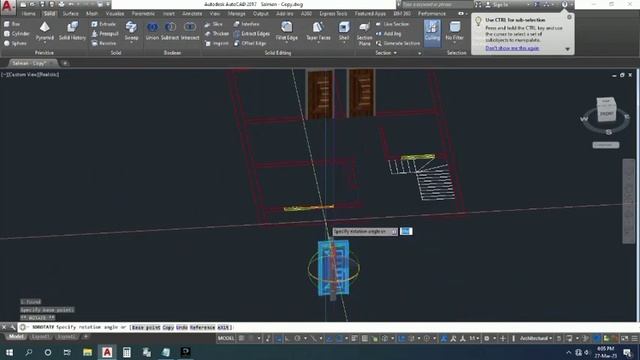This screenshot has height=360, width=640.
Task: Select the Sphere primitive tool
Action: click(16, 43)
